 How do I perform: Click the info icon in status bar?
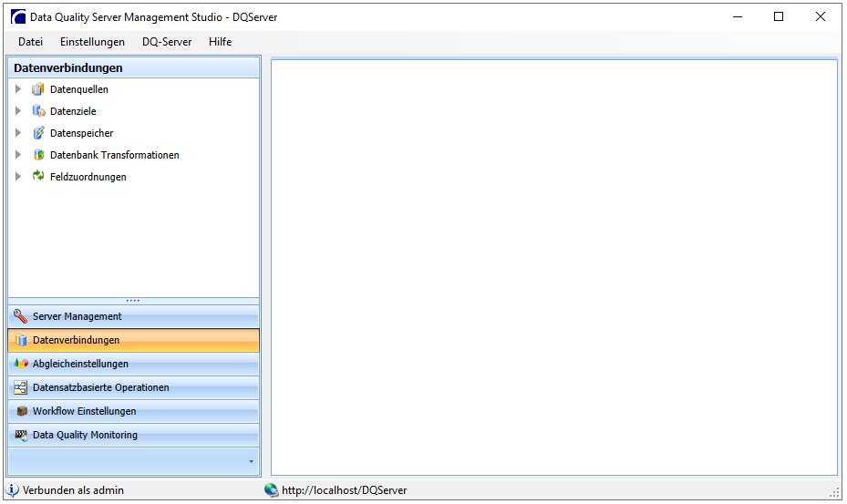click(x=12, y=490)
